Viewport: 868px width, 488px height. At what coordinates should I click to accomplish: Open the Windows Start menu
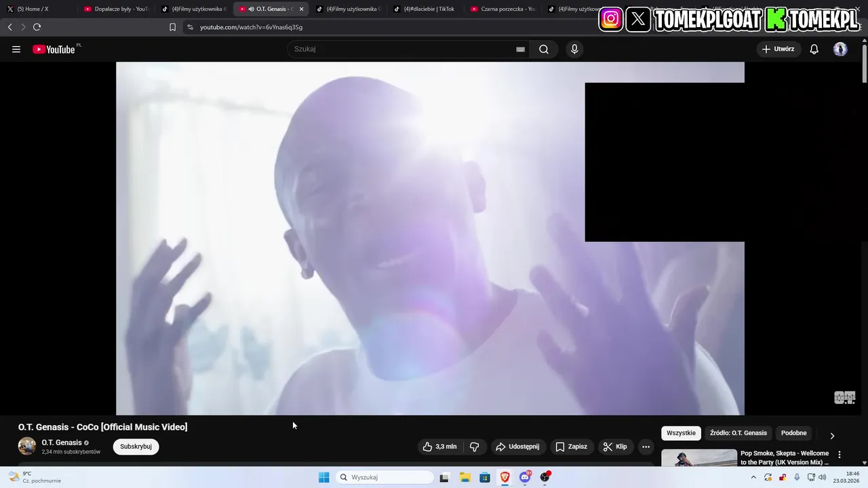point(324,477)
